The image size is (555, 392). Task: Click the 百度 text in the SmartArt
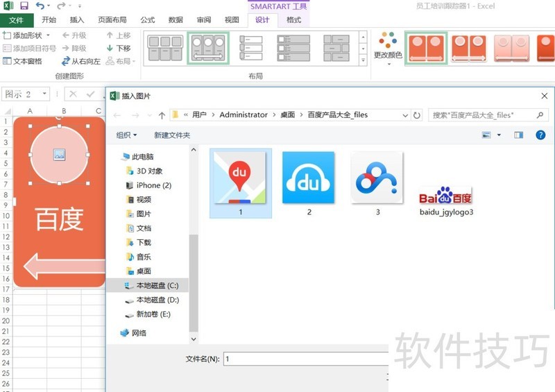[x=59, y=220]
